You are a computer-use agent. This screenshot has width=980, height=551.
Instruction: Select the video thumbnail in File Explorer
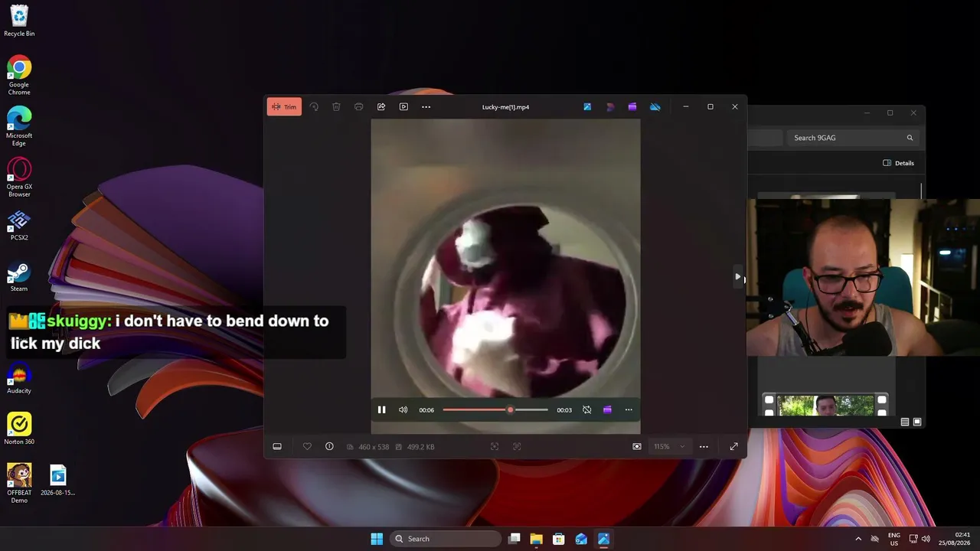point(825,404)
